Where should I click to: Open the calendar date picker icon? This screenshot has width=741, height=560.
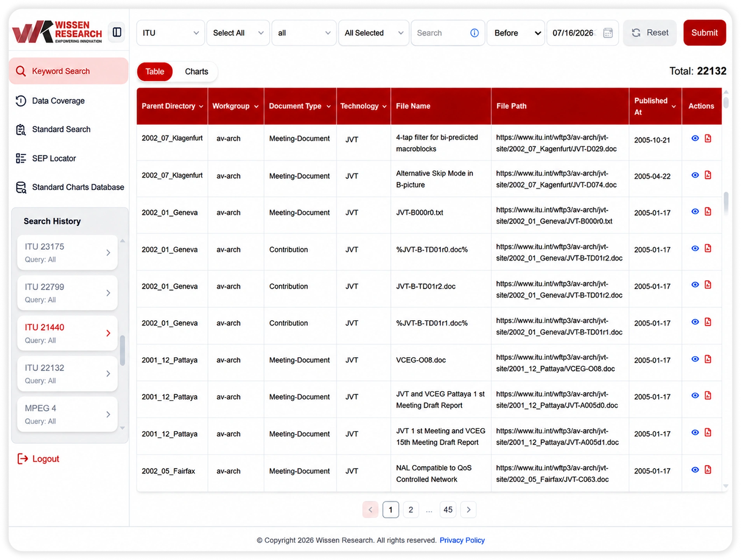608,33
